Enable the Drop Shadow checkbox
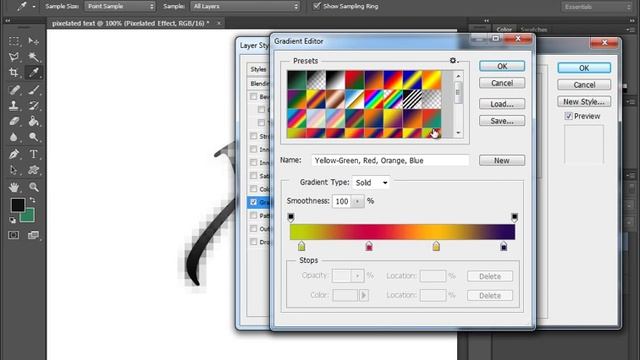This screenshot has width=640, height=360. (253, 242)
